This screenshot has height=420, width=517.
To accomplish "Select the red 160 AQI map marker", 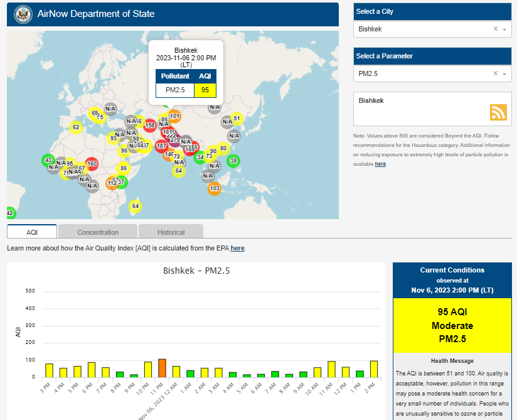I will (92, 164).
